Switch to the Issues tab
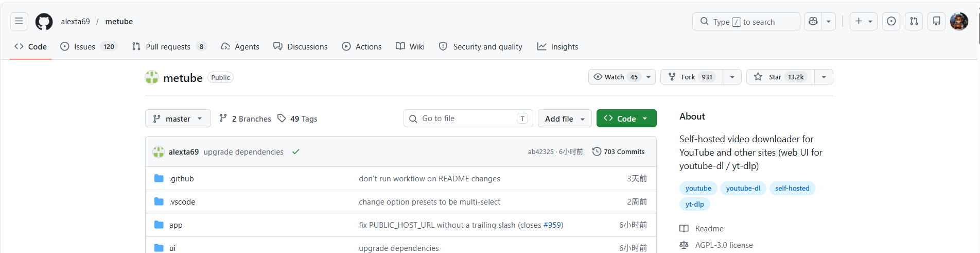The height and width of the screenshot is (253, 980). (x=84, y=47)
